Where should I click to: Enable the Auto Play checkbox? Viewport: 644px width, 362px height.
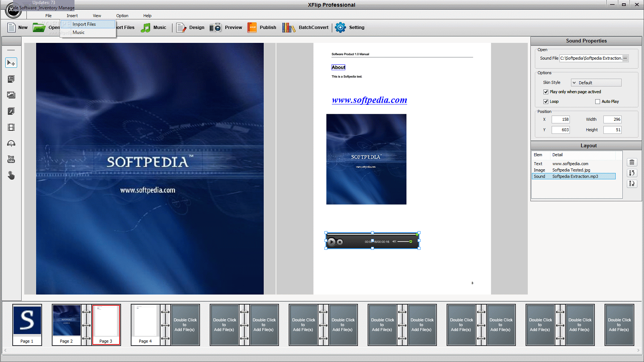pos(597,101)
